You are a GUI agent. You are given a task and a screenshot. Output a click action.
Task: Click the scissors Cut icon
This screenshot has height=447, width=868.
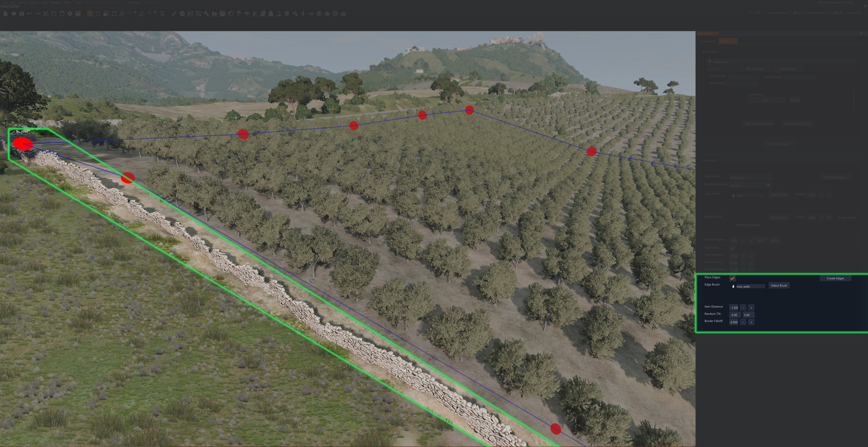coord(46,14)
